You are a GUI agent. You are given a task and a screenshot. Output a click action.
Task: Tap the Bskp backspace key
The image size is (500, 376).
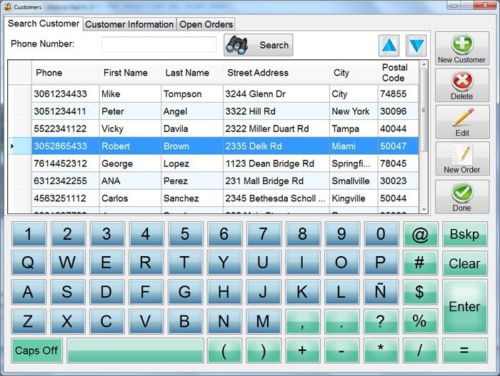click(x=465, y=234)
